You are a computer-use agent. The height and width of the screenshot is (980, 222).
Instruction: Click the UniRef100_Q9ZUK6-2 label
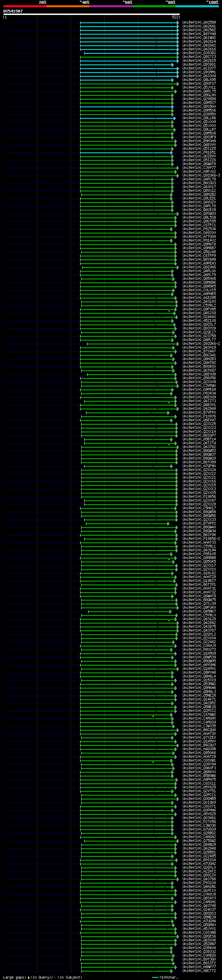(201, 343)
